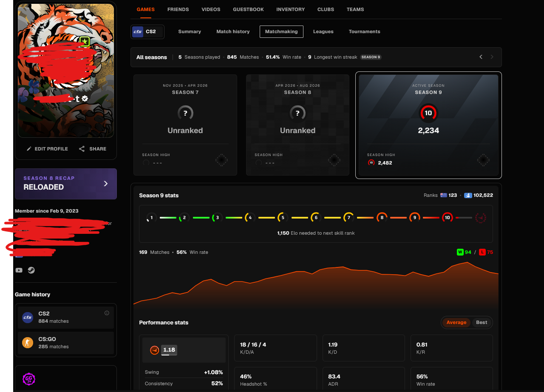Click the green star badge on avatar
Image resolution: width=544 pixels, height=392 pixels.
(x=85, y=41)
